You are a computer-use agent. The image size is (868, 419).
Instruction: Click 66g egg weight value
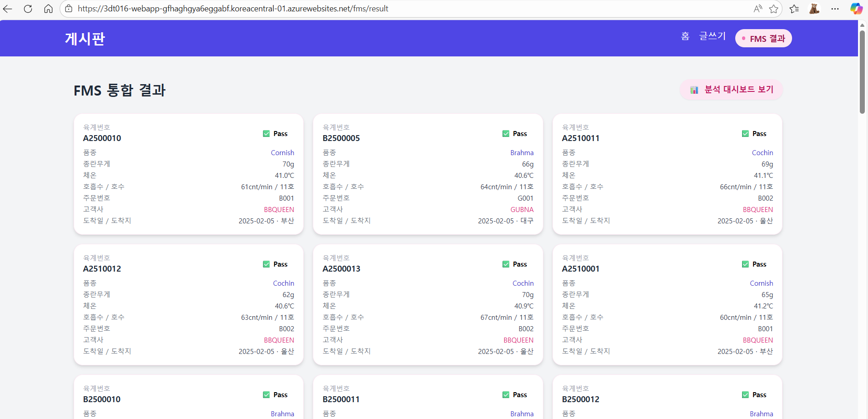pos(528,164)
